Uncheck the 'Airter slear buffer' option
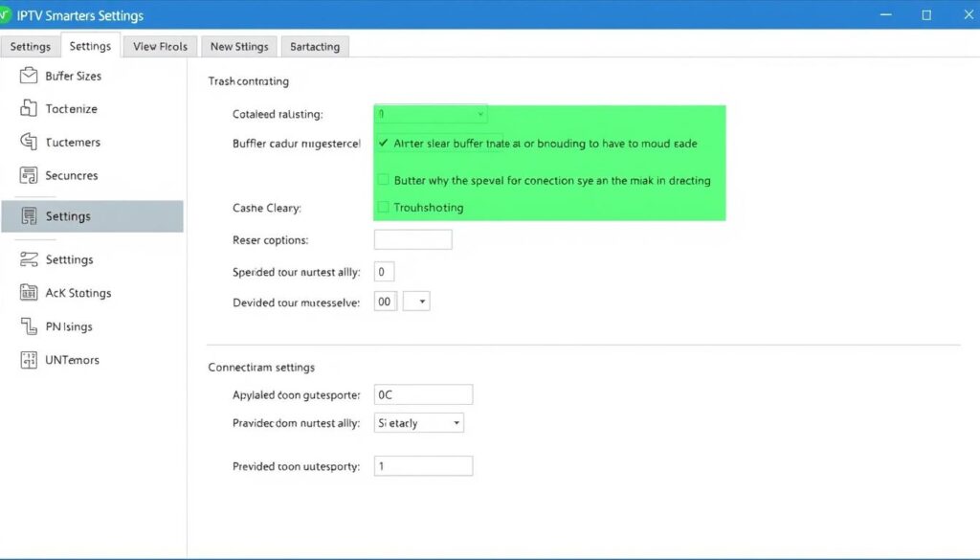The height and width of the screenshot is (560, 980). [x=383, y=144]
